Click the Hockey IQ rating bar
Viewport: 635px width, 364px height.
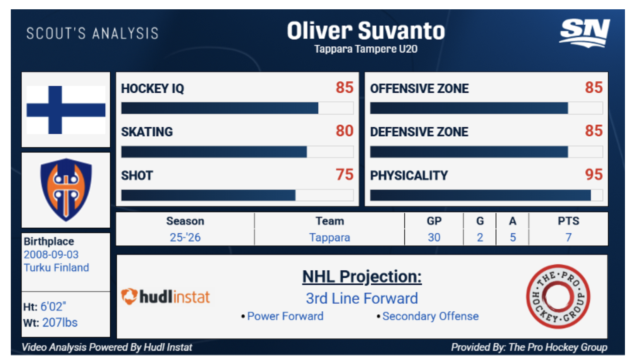pos(237,108)
